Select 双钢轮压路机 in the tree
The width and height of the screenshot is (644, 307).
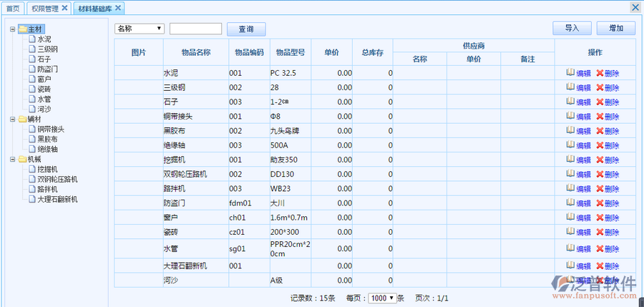coord(57,179)
